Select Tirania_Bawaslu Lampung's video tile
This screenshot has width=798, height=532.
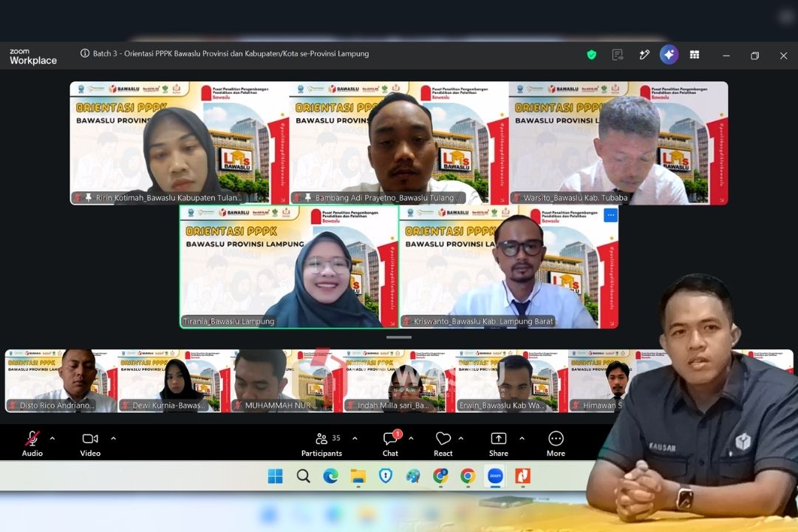[x=289, y=267]
